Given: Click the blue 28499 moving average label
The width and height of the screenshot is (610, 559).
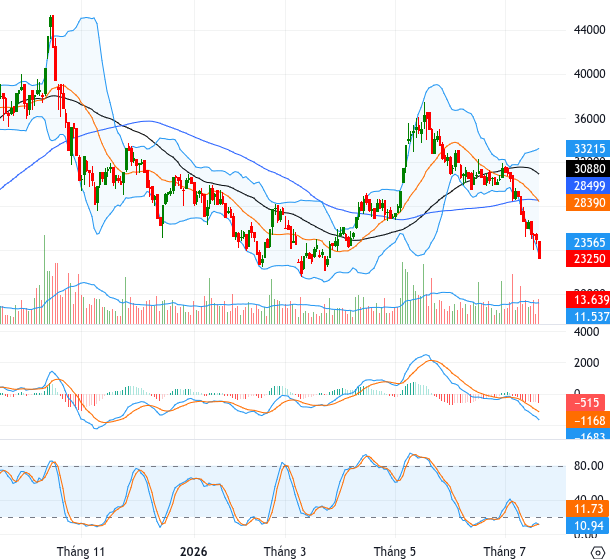Looking at the screenshot, I should click(588, 186).
